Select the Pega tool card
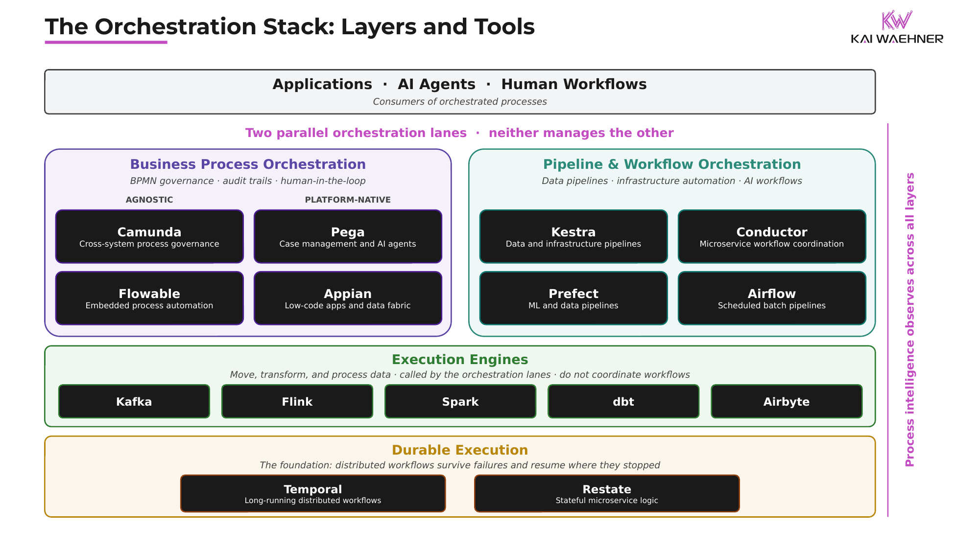Screen dimensions: 980x551 pyautogui.click(x=348, y=237)
